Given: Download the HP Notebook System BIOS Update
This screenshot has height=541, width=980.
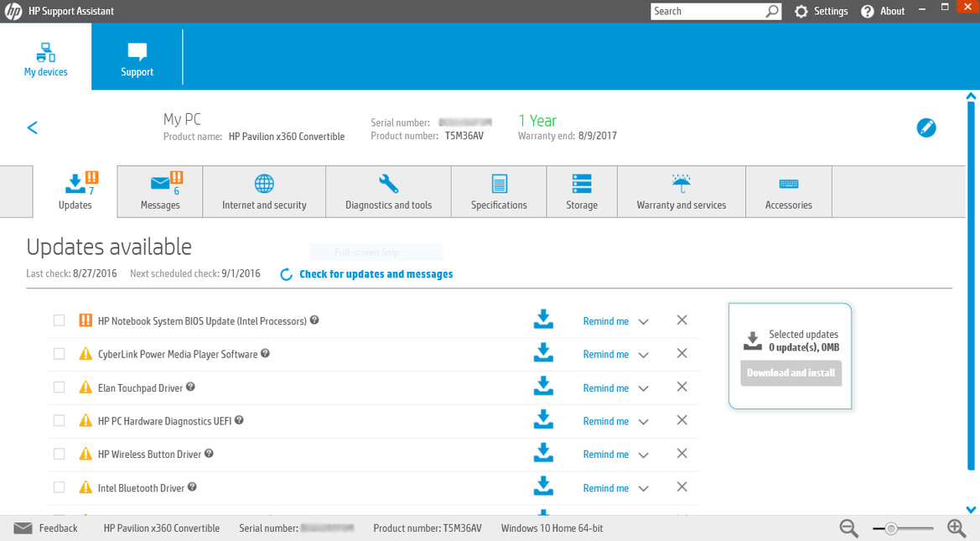Looking at the screenshot, I should click(x=543, y=319).
